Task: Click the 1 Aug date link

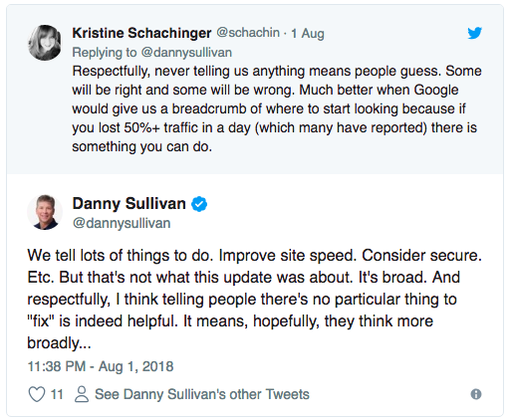Action: coord(308,33)
